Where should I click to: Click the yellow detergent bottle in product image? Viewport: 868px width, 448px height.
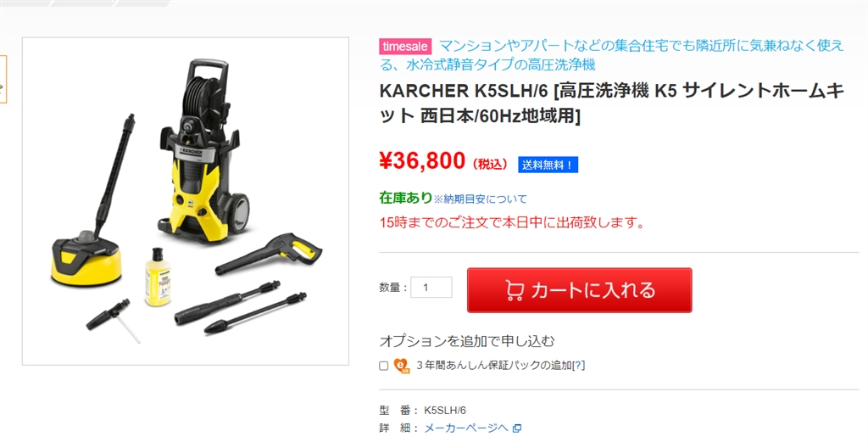coord(158,277)
